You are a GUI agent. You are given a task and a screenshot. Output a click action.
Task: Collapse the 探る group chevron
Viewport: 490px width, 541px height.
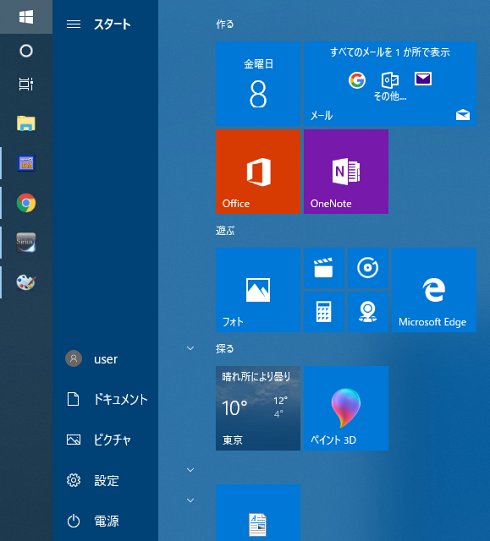point(190,348)
